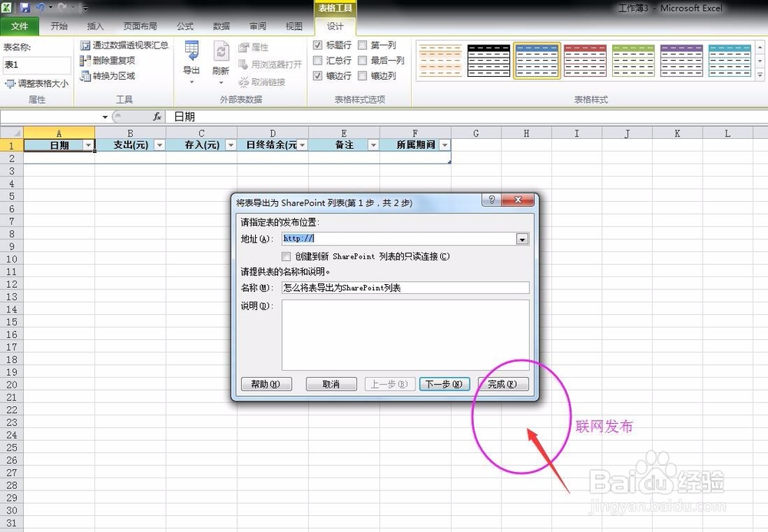Select the 设计 Design tab under 表格工具
Screen dimensions: 768x532
(336, 26)
